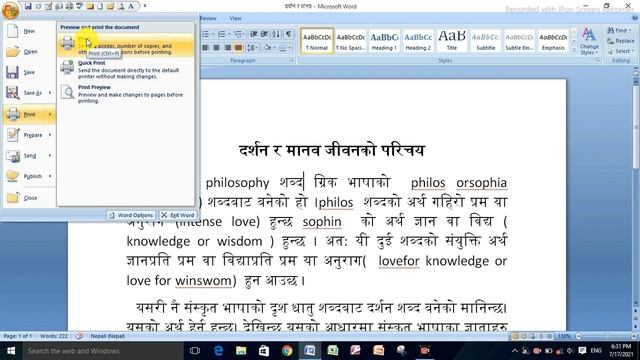This screenshot has height=360, width=640.
Task: Open the Change Styles dropdown
Action: tap(589, 41)
